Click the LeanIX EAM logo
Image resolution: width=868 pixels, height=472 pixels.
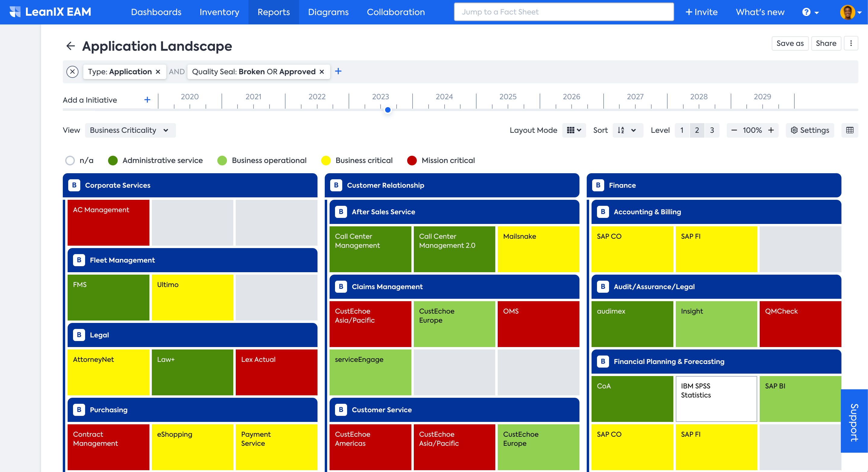pyautogui.click(x=50, y=12)
